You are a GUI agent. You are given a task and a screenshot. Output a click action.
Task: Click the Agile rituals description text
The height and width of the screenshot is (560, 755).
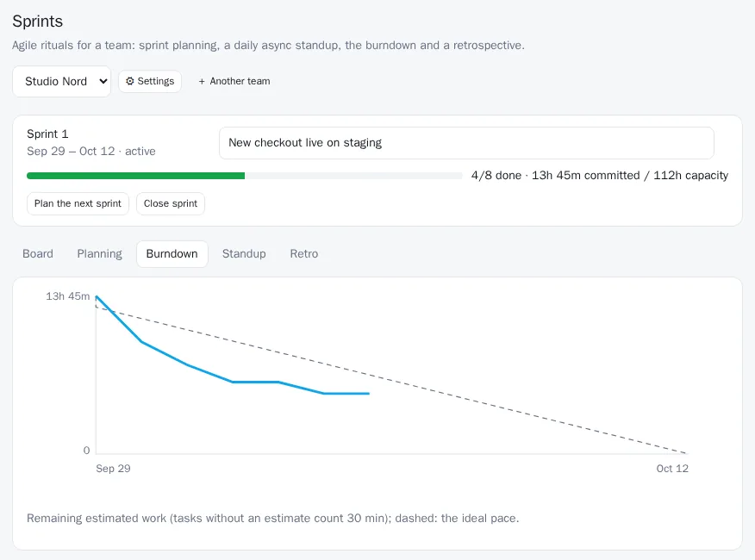[268, 46]
